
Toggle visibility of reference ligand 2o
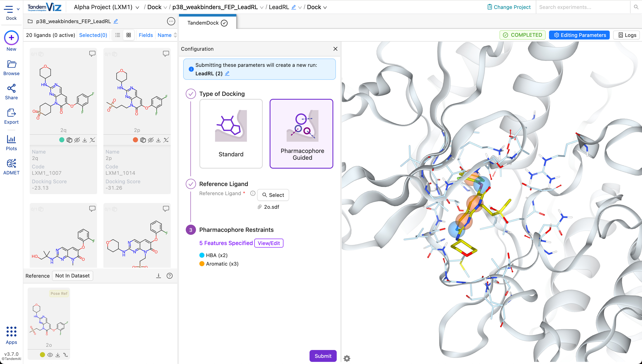coord(50,355)
